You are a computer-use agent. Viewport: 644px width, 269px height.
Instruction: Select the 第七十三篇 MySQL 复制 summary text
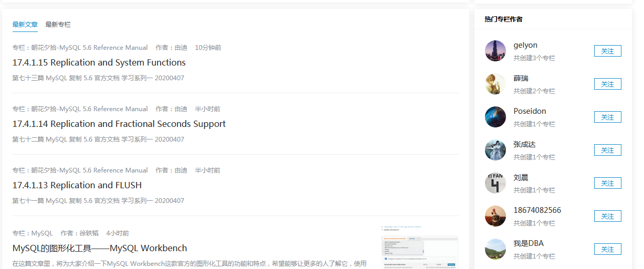click(x=98, y=78)
